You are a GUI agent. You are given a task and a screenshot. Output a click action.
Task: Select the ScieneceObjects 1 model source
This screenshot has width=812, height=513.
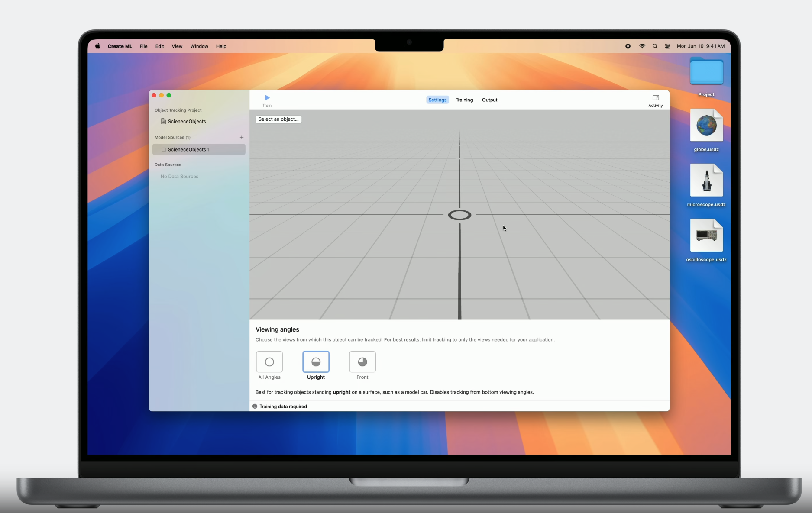199,149
